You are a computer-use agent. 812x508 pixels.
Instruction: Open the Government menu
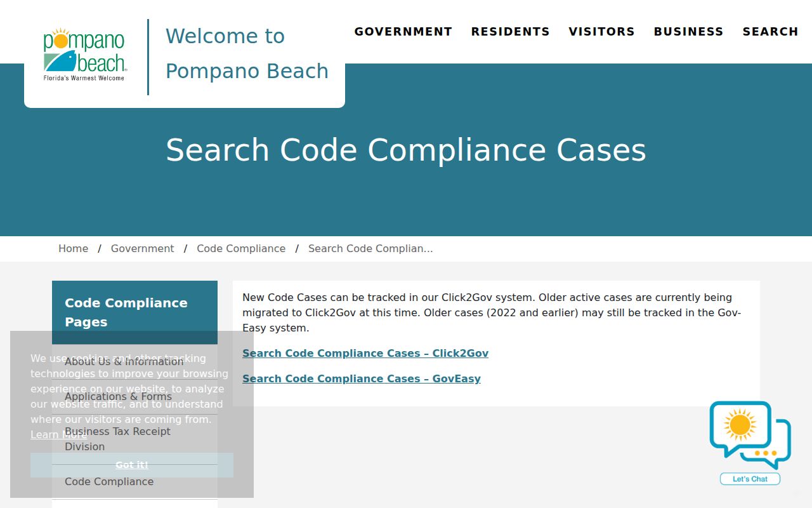click(x=403, y=32)
